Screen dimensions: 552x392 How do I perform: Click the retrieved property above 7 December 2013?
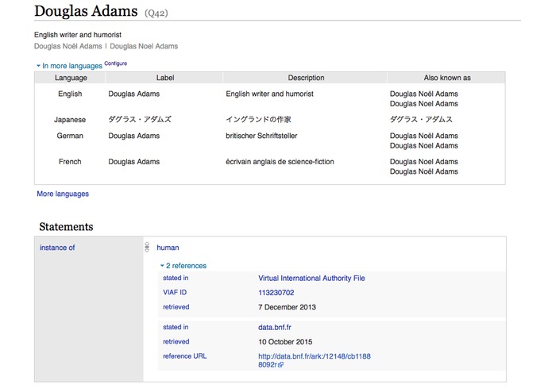point(176,307)
